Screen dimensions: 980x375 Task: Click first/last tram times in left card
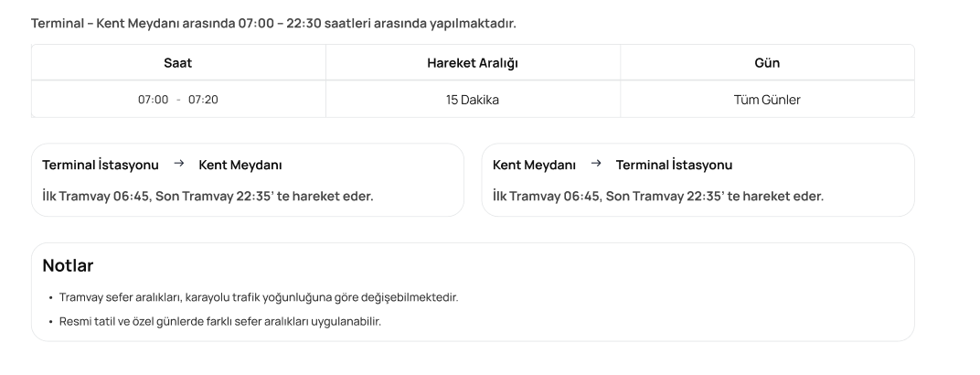tap(208, 196)
